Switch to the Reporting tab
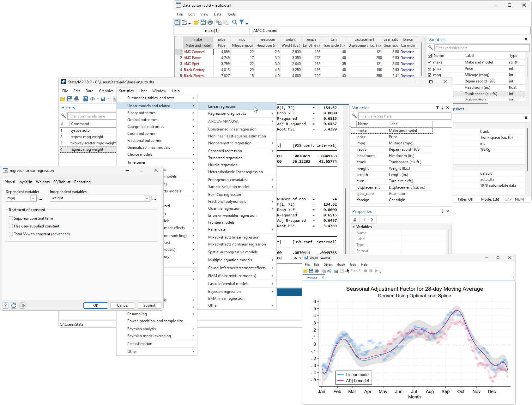This screenshot has width=532, height=405. coord(82,182)
